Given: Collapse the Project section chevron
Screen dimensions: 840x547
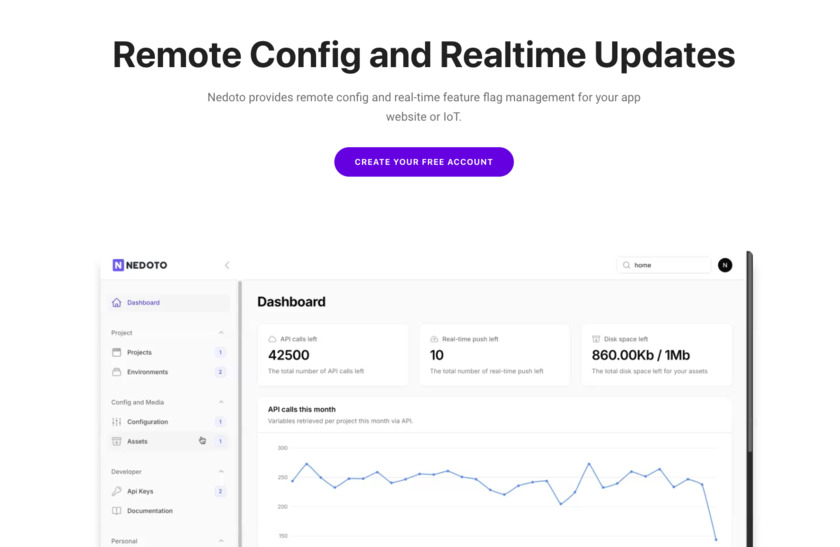Looking at the screenshot, I should point(221,333).
